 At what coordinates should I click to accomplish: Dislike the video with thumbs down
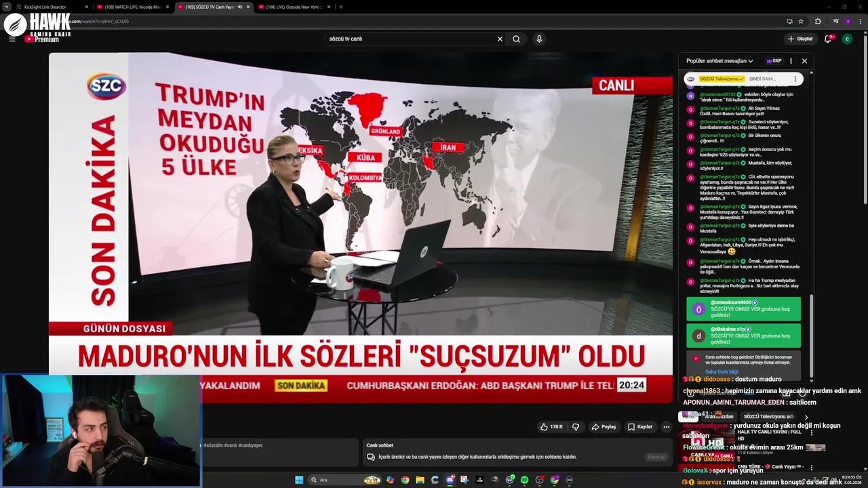coord(576,427)
